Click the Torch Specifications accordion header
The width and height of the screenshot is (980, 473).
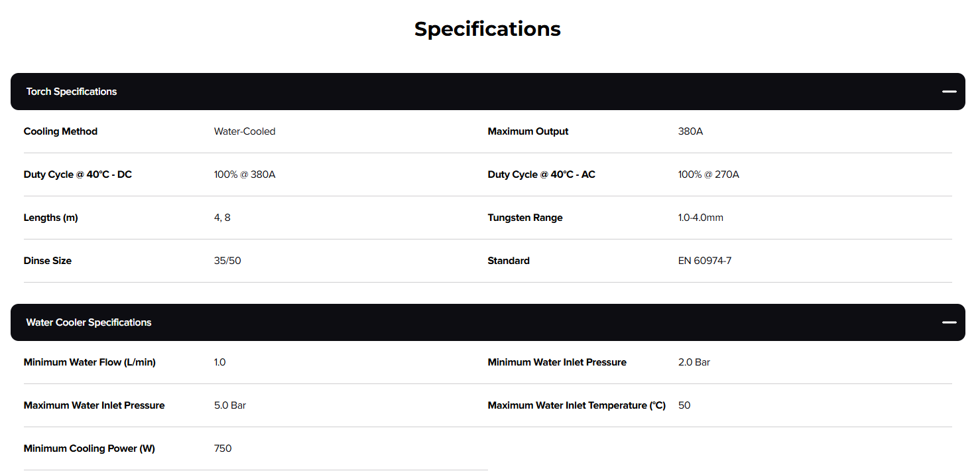[72, 92]
